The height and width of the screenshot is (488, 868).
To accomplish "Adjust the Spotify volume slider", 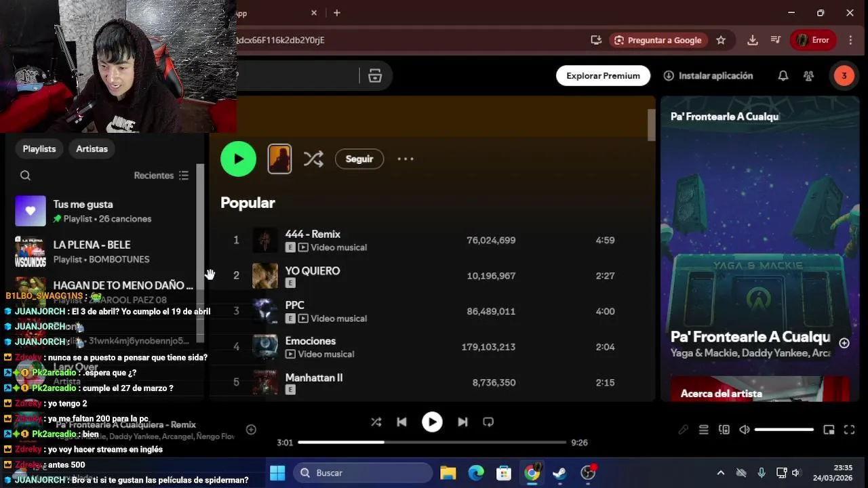I will [784, 430].
